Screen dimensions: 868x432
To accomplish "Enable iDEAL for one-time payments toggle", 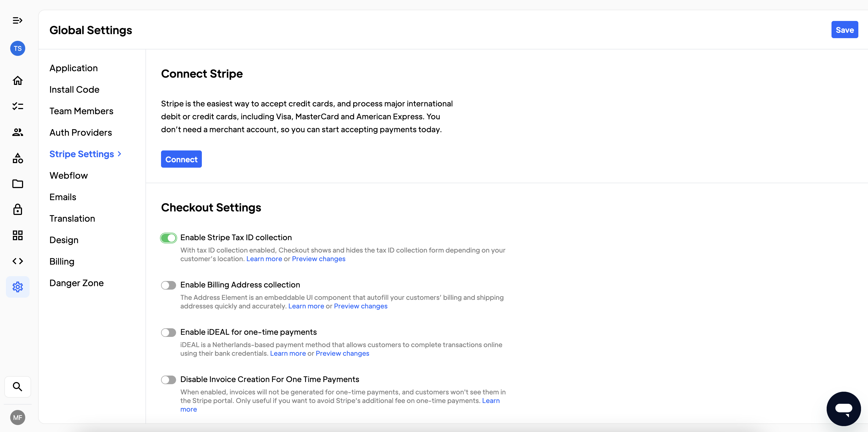I will 169,333.
